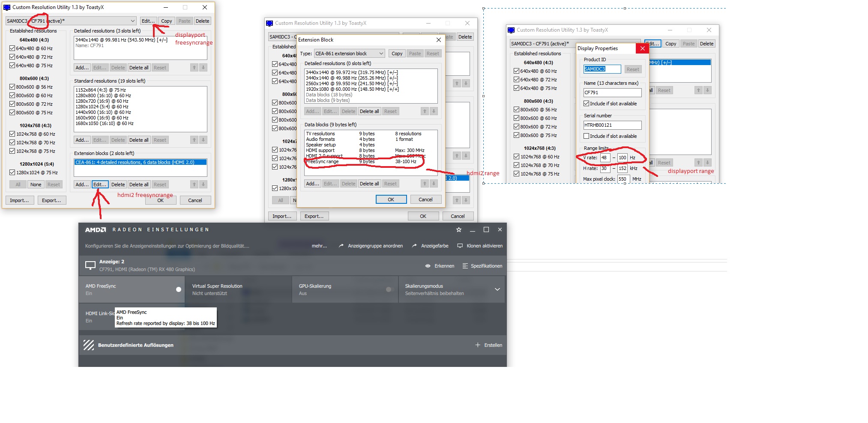Move standard resolution up in left CRU window

click(x=194, y=140)
